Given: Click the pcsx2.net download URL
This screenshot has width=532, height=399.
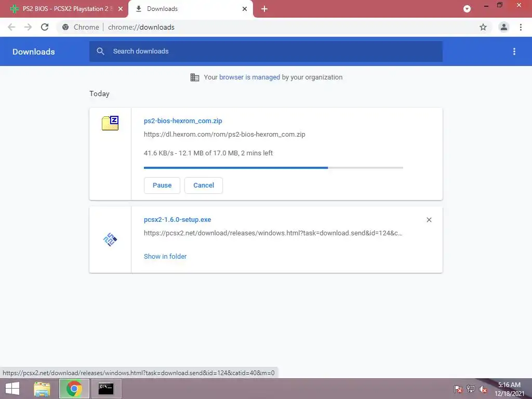Looking at the screenshot, I should point(273,233).
